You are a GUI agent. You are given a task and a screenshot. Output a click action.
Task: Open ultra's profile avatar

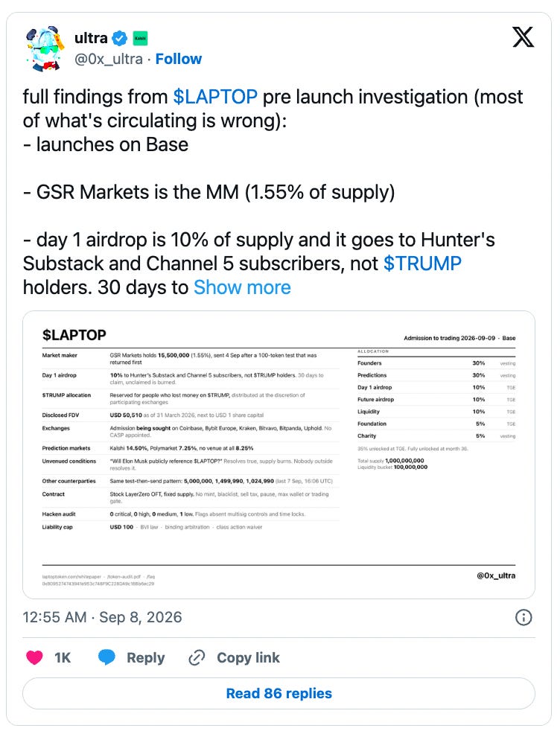pos(45,48)
